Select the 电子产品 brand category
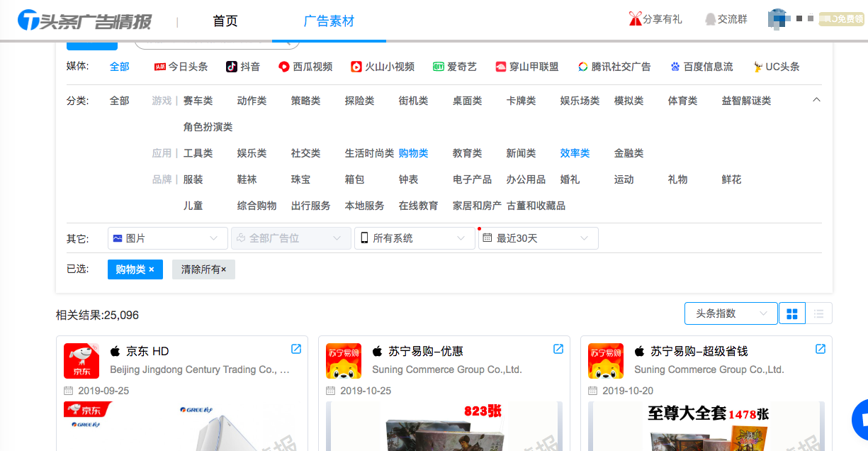The height and width of the screenshot is (451, 868). coord(472,179)
